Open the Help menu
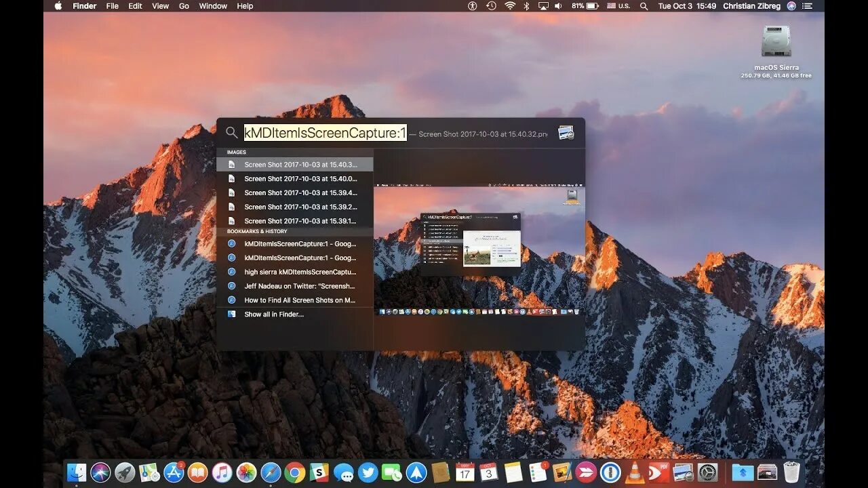 (x=245, y=5)
